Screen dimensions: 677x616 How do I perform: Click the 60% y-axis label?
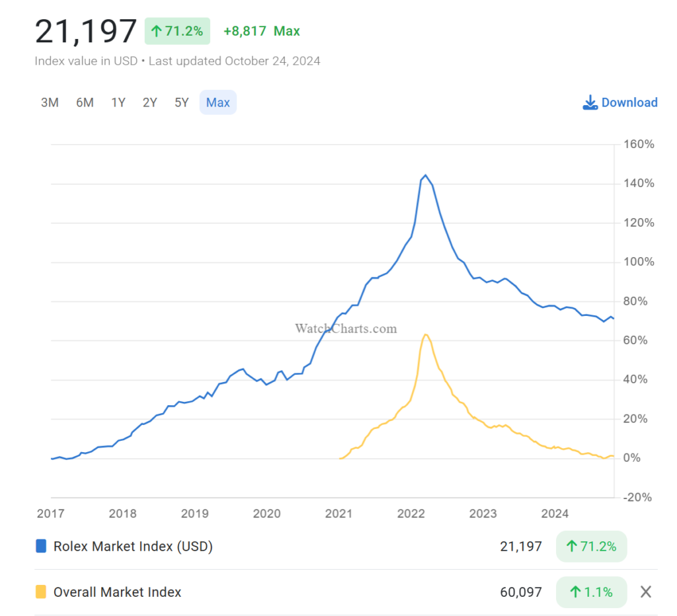[635, 340]
